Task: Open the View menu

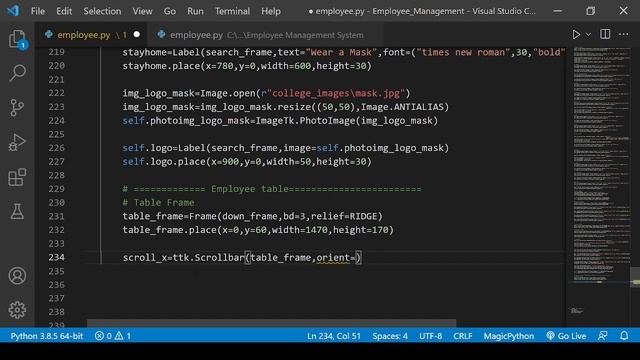Action: click(x=142, y=11)
